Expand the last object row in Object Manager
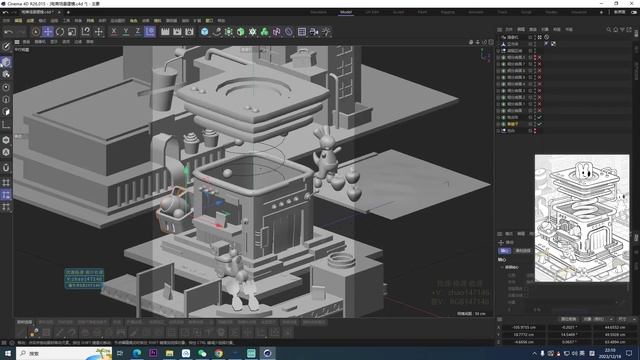 [x=498, y=131]
